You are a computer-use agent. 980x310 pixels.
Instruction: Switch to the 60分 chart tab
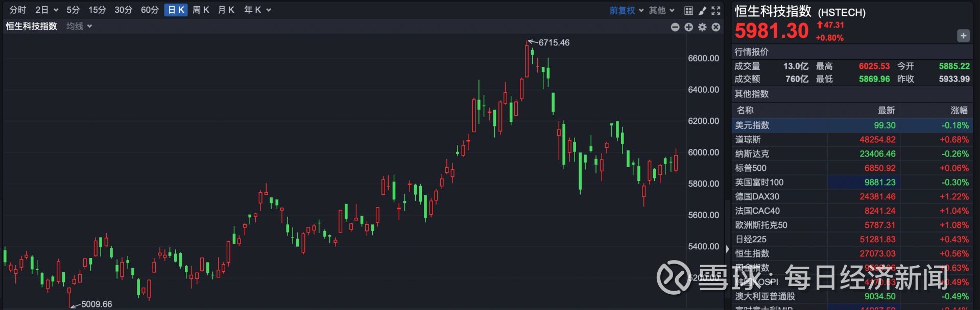click(150, 10)
